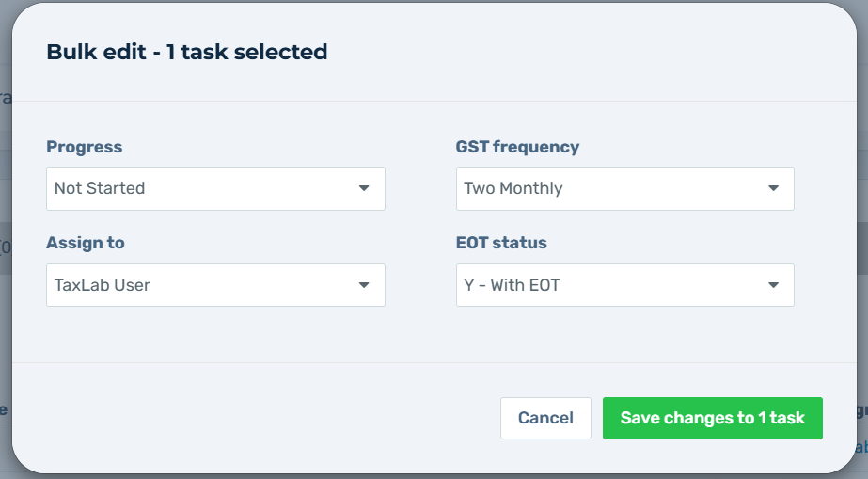This screenshot has width=868, height=479.
Task: Click the blank header space right of the title
Action: click(x=583, y=53)
